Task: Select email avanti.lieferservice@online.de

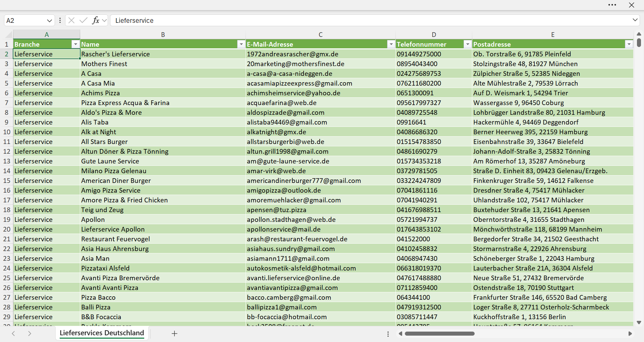Action: (321, 278)
